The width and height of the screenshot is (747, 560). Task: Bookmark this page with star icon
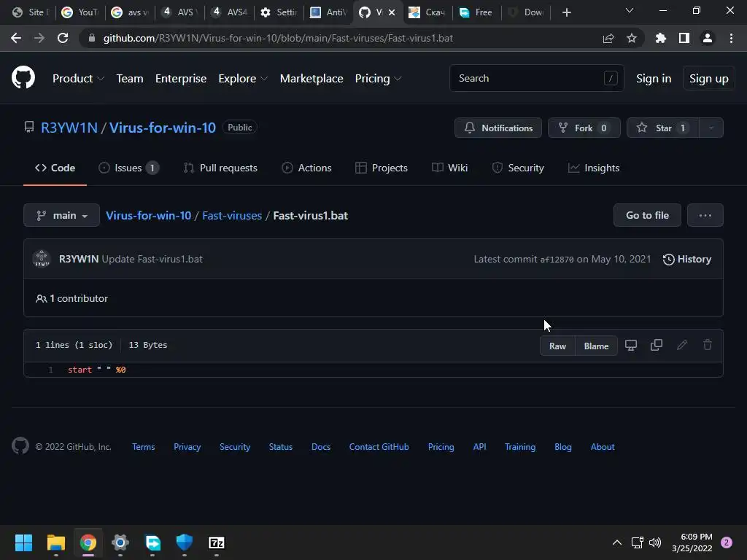click(632, 38)
